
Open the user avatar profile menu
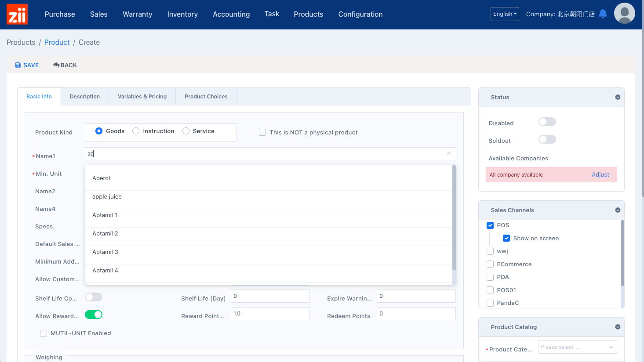click(624, 14)
